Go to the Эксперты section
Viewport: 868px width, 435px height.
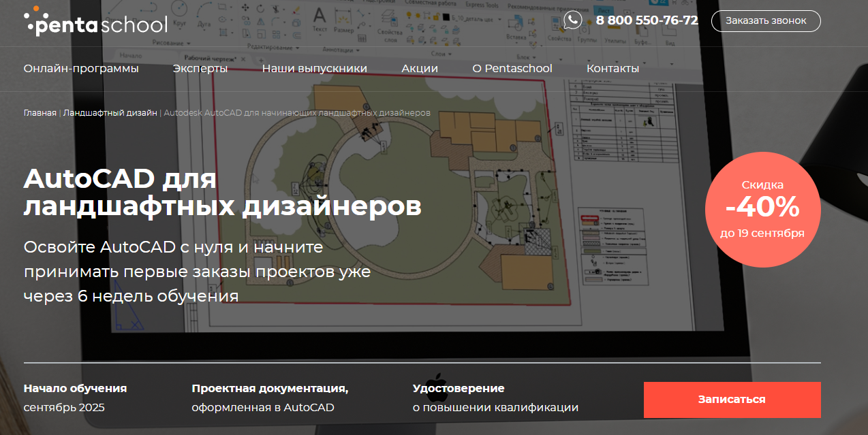(x=200, y=69)
